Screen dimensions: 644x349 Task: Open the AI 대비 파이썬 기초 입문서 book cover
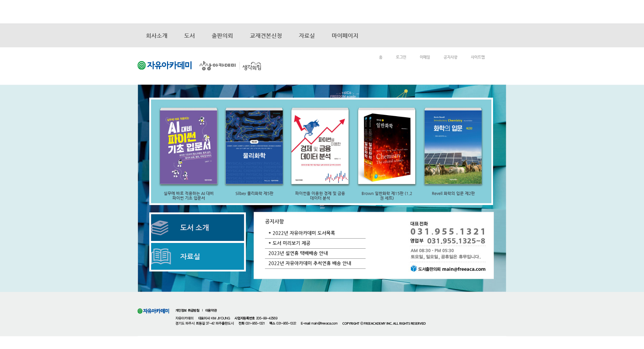pyautogui.click(x=189, y=146)
